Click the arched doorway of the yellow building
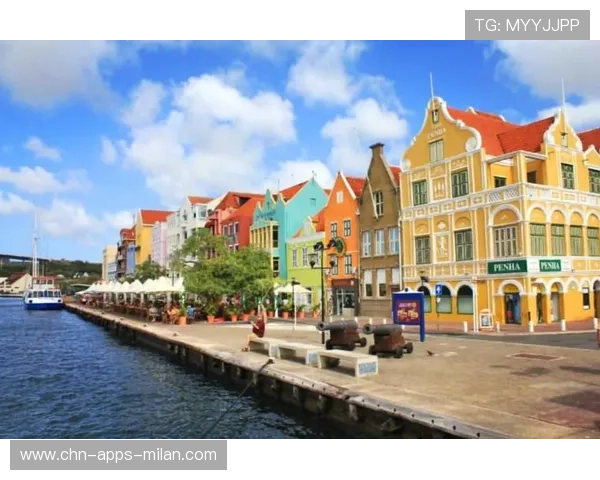This screenshot has width=600, height=480. click(512, 304)
